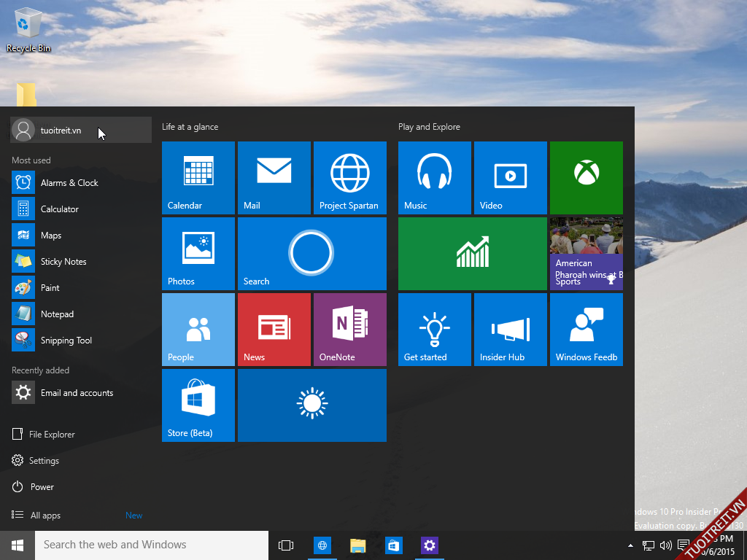The height and width of the screenshot is (560, 747).
Task: Open File Explorer from Start menu
Action: coord(51,435)
